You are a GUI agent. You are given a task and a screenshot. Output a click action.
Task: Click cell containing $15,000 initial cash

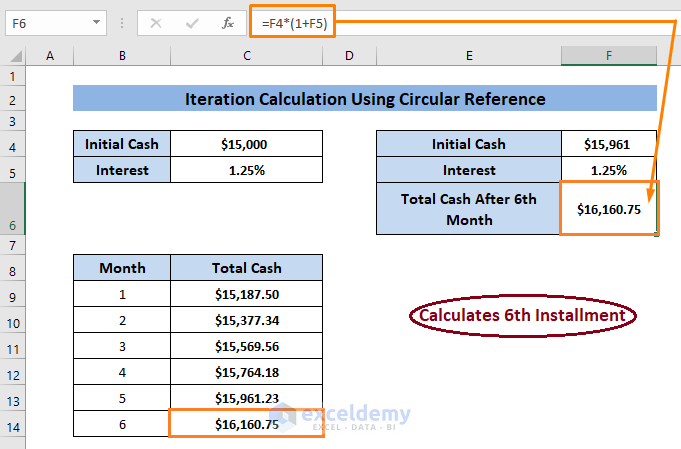[246, 144]
